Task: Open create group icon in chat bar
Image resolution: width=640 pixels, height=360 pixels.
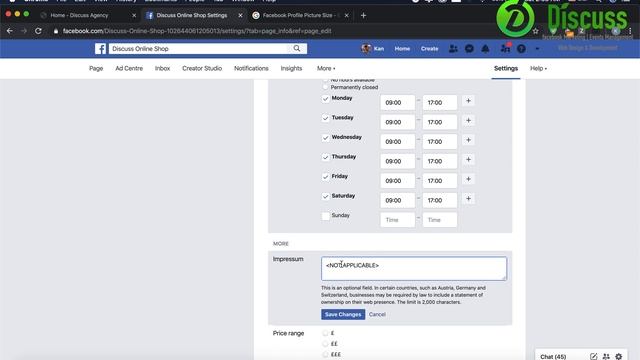Action: (x=606, y=356)
